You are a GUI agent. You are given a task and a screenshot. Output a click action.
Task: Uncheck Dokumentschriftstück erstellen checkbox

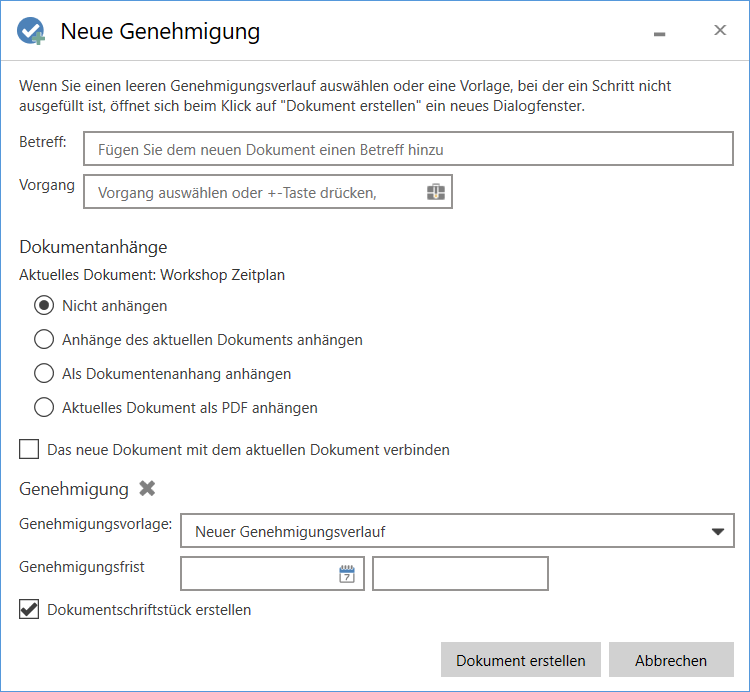[x=29, y=609]
